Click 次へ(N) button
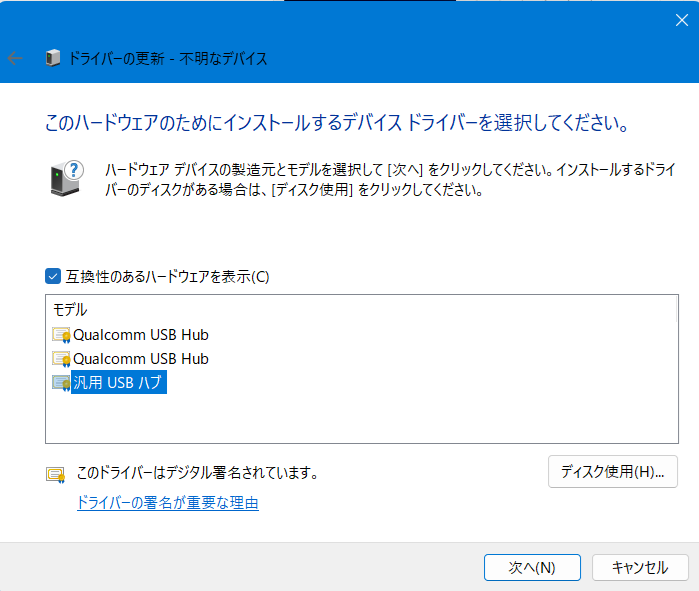 point(532,567)
